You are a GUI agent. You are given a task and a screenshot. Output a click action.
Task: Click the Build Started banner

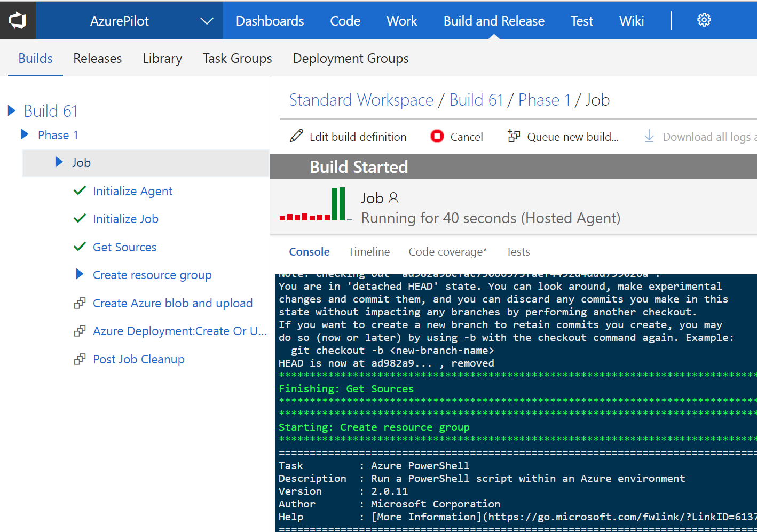514,167
